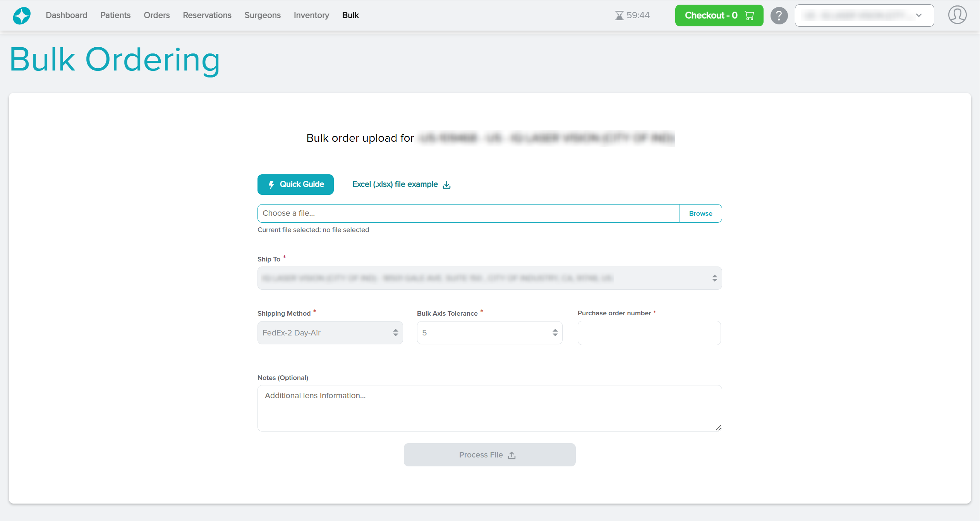This screenshot has height=521, width=980.
Task: Click the lightning bolt Quick Guide icon
Action: [271, 185]
